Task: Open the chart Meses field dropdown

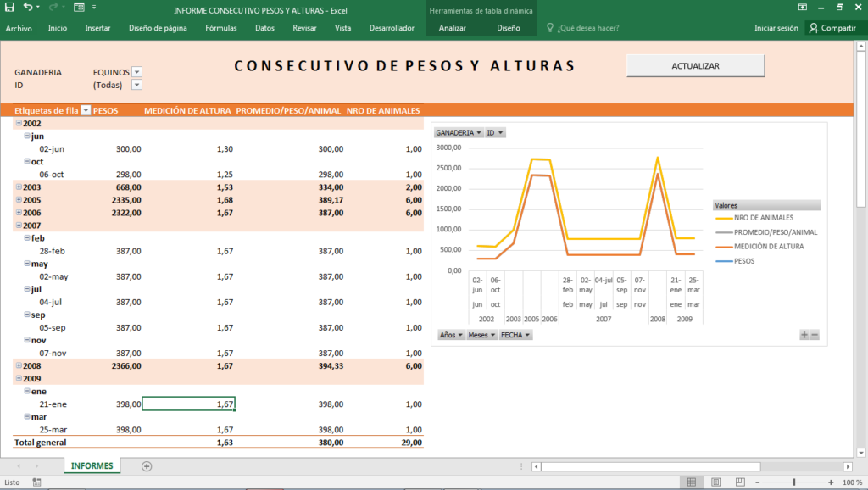Action: point(481,335)
